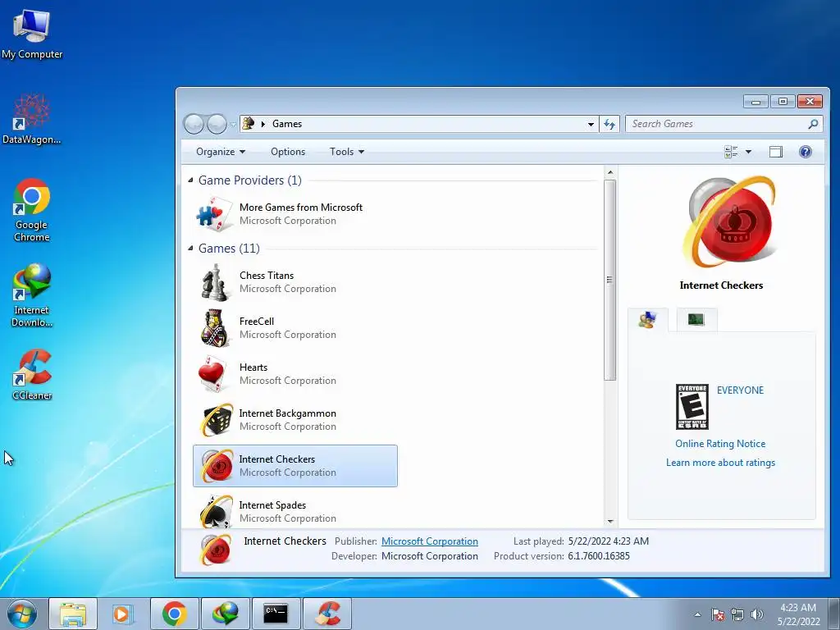Open CCleaner from the taskbar
This screenshot has width=840, height=630.
click(327, 614)
